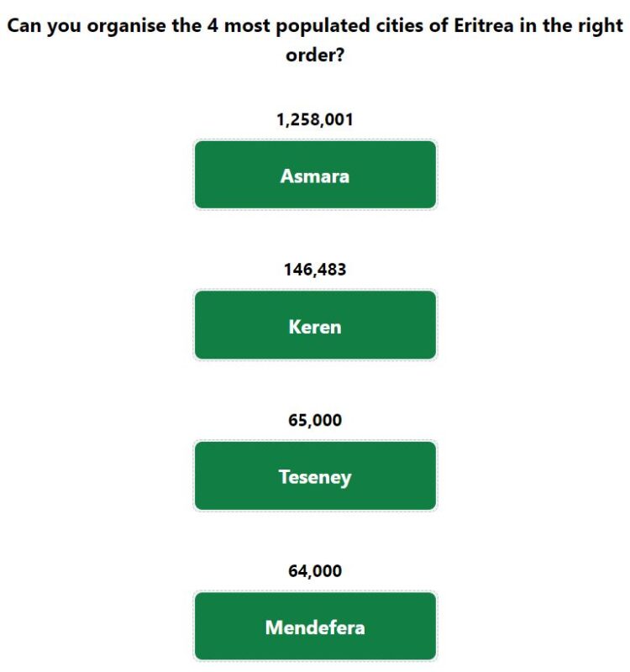
Task: Click the 65,000 population number
Action: click(x=315, y=420)
